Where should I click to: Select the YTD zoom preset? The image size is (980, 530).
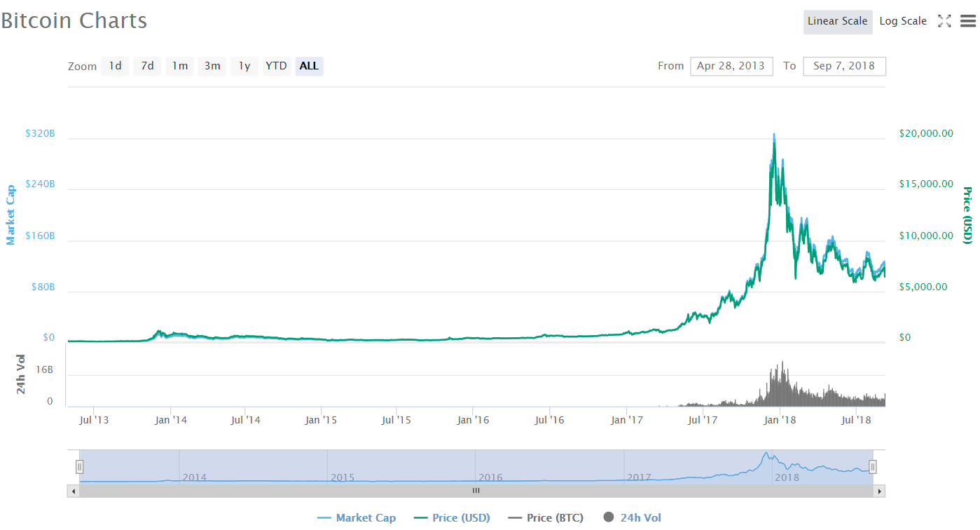click(x=276, y=65)
